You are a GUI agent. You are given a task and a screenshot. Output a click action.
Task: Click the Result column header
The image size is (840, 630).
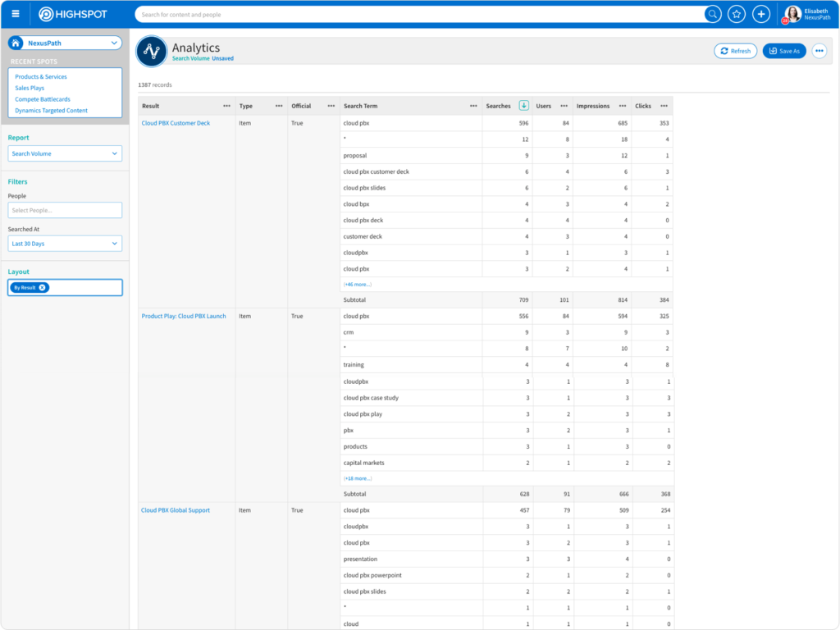(151, 106)
